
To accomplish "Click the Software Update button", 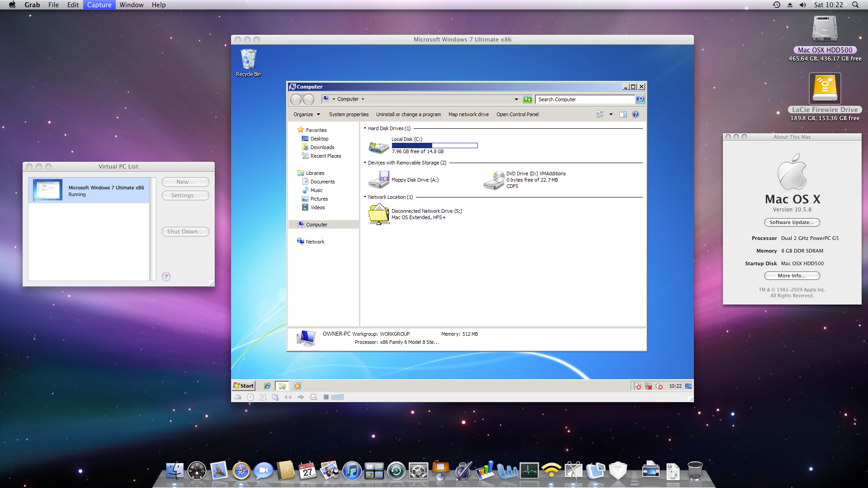I will (792, 222).
